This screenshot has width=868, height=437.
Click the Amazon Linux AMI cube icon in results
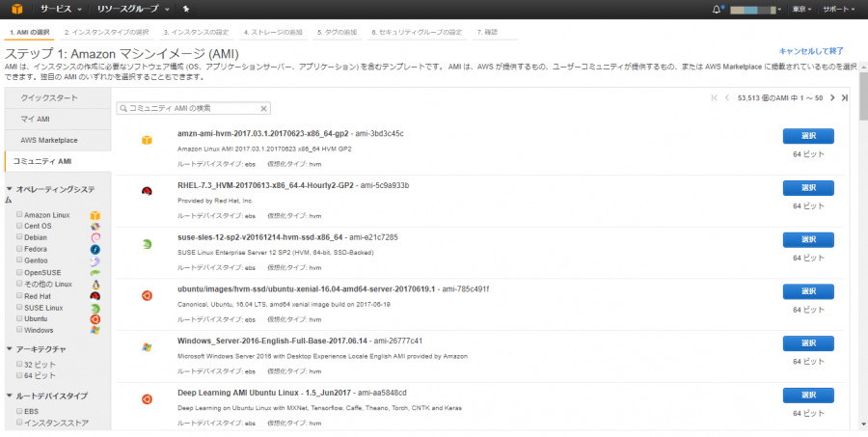coord(147,140)
